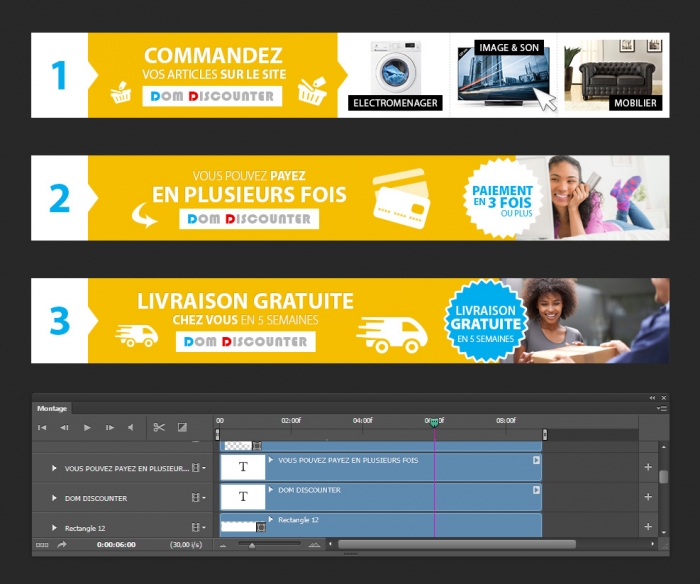Convert to frame animation icon
The width and height of the screenshot is (700, 584).
[x=42, y=545]
